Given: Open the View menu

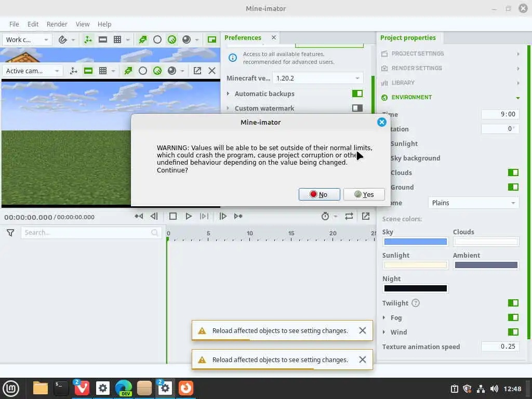Looking at the screenshot, I should click(83, 24).
